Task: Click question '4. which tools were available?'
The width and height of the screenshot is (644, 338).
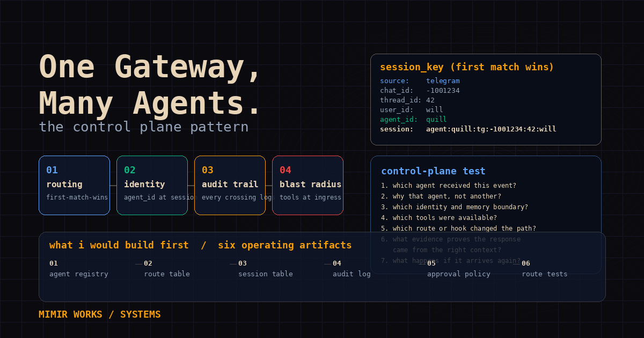Action: 439,218
